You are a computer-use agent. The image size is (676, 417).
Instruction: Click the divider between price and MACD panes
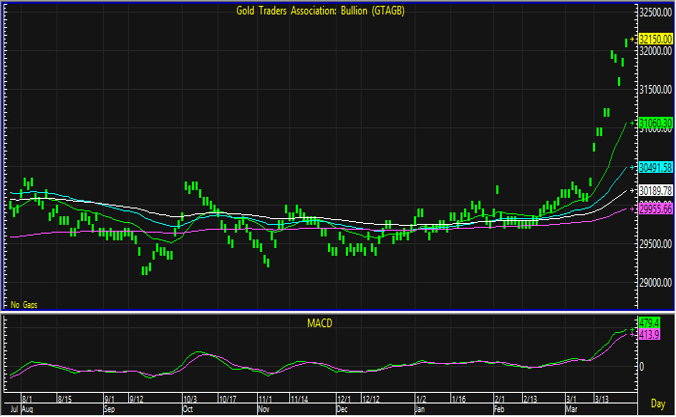(319, 312)
